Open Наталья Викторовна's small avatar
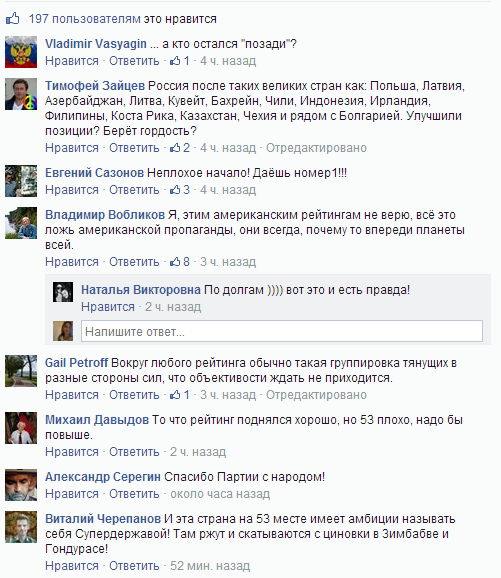Viewport: 501px width, 578px height. pos(63,292)
